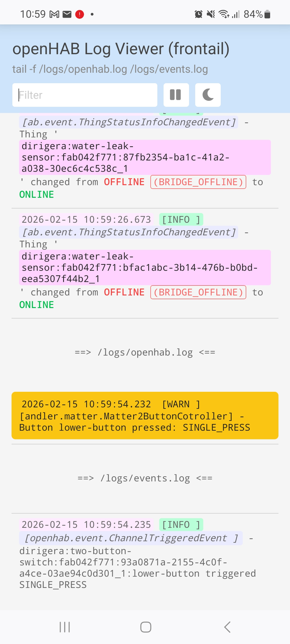Toggle dark mode moon icon

tap(208, 95)
